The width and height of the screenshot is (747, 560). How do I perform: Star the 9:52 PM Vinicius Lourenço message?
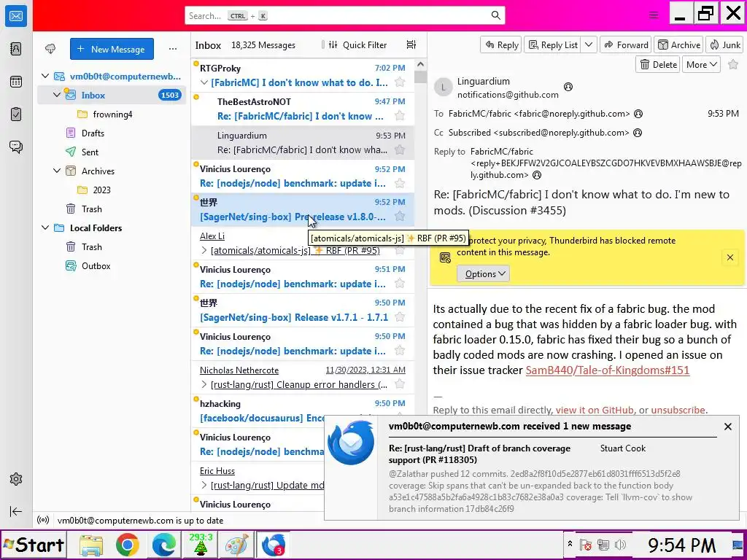pos(400,183)
